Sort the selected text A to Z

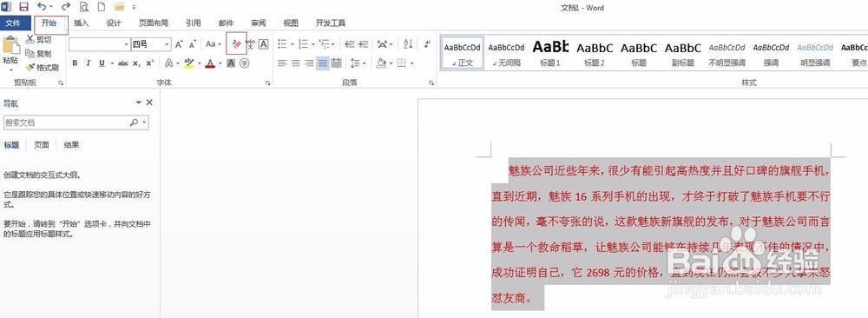[408, 43]
